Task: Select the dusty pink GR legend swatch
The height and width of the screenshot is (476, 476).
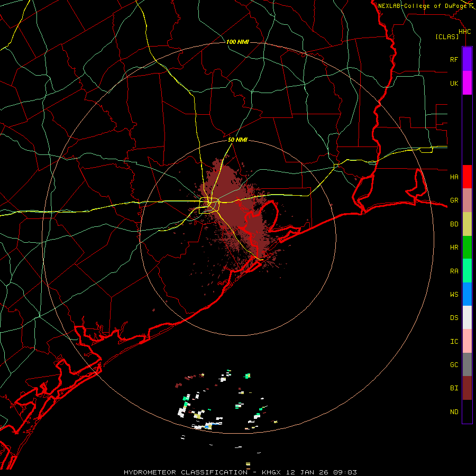Action: tap(467, 200)
